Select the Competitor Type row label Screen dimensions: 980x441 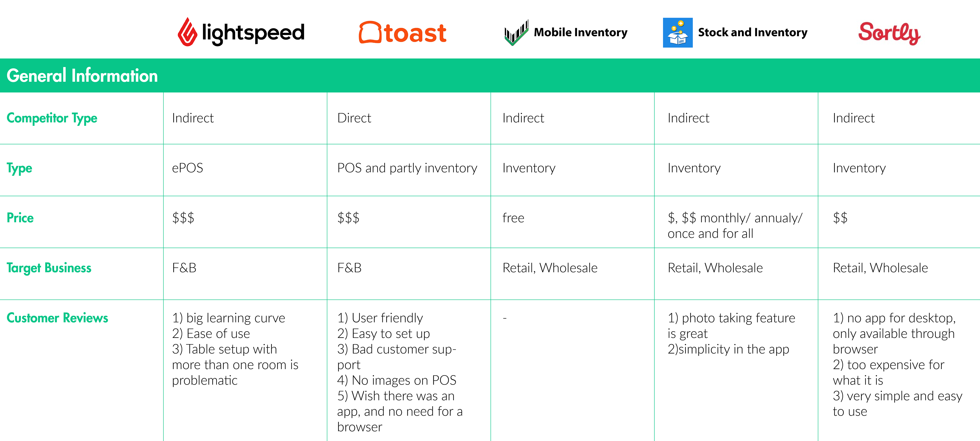tap(52, 118)
